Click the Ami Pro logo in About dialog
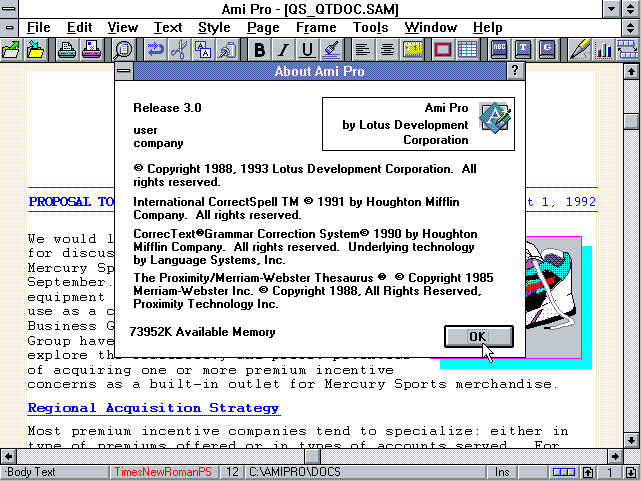641x481 pixels. pyautogui.click(x=495, y=118)
